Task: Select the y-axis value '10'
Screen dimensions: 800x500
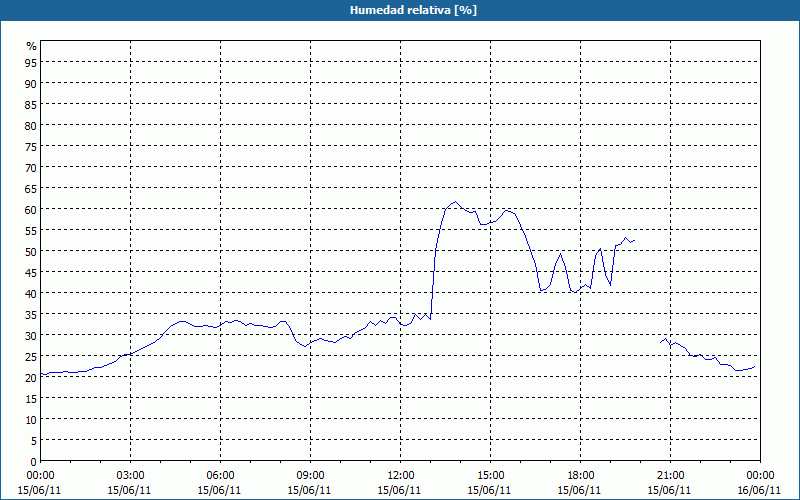Action: click(31, 420)
